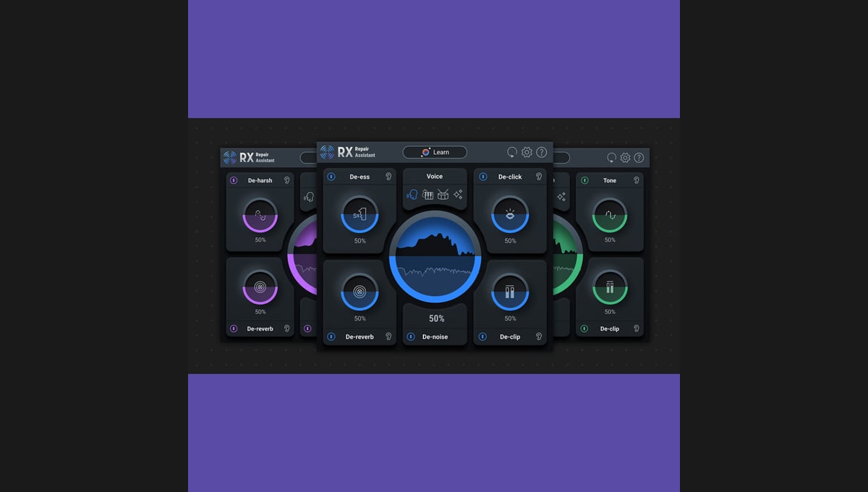Click the De-ess ear listen icon
This screenshot has width=868, height=492.
pos(388,177)
